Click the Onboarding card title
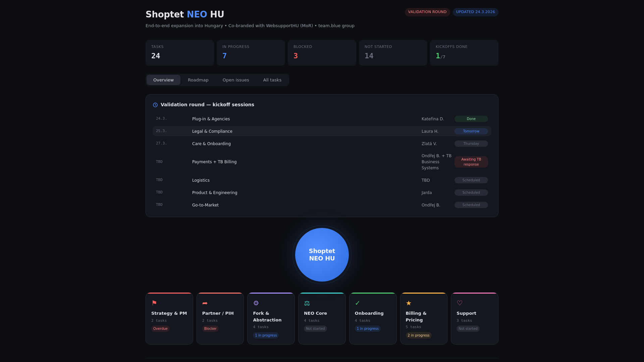The height and width of the screenshot is (362, 644). point(369,313)
